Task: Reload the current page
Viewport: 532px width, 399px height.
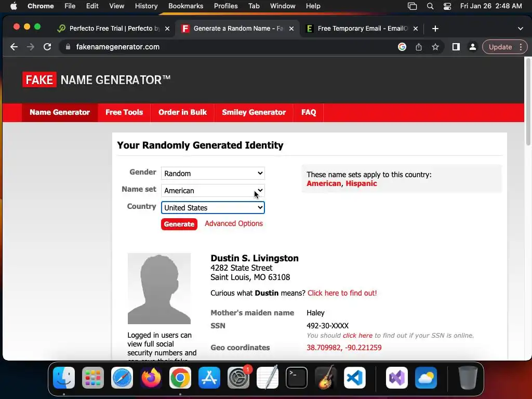Action: (x=47, y=47)
